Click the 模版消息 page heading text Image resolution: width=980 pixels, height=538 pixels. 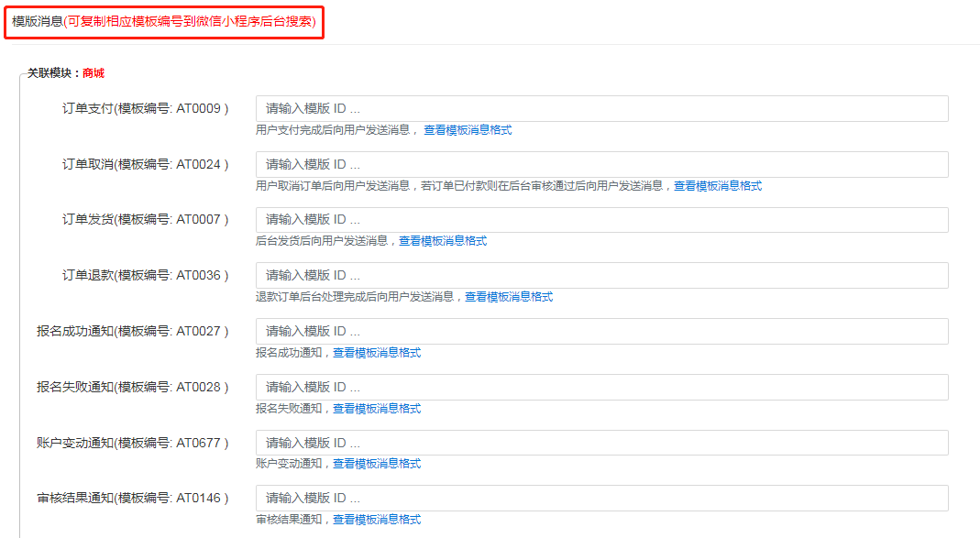point(38,21)
